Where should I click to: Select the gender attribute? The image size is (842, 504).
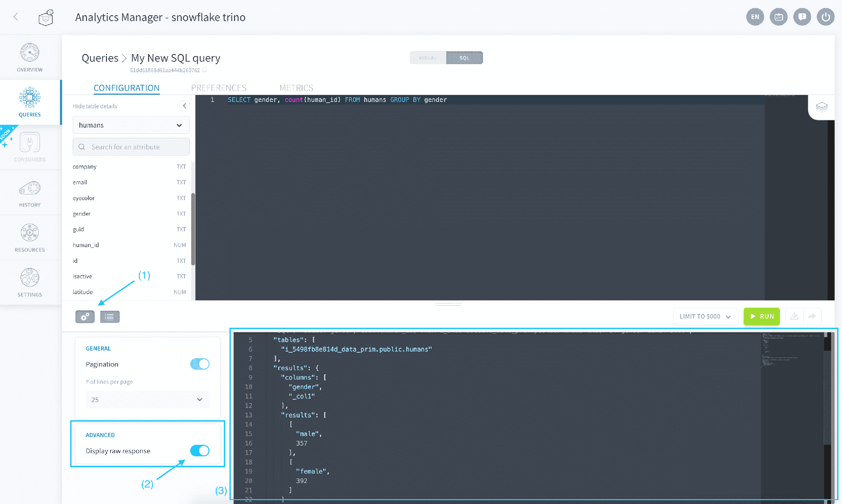pos(129,213)
